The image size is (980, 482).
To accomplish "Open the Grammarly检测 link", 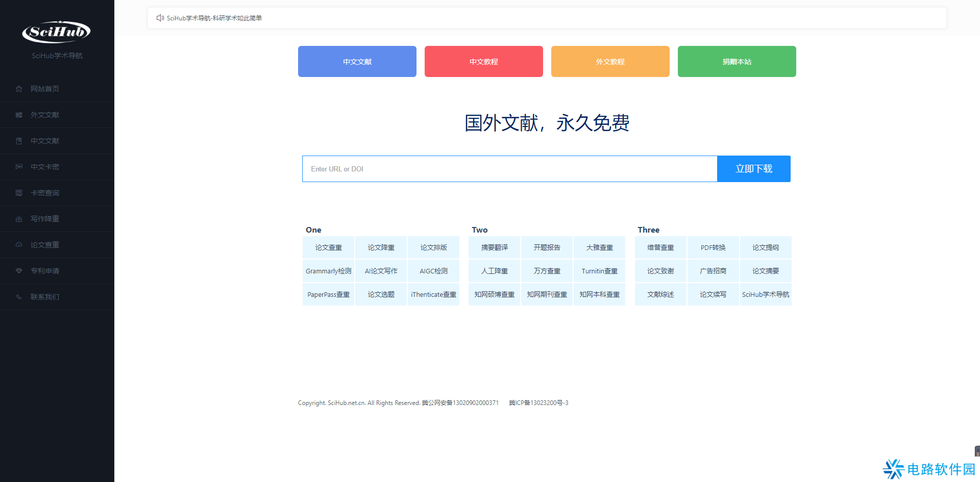I will [x=328, y=271].
